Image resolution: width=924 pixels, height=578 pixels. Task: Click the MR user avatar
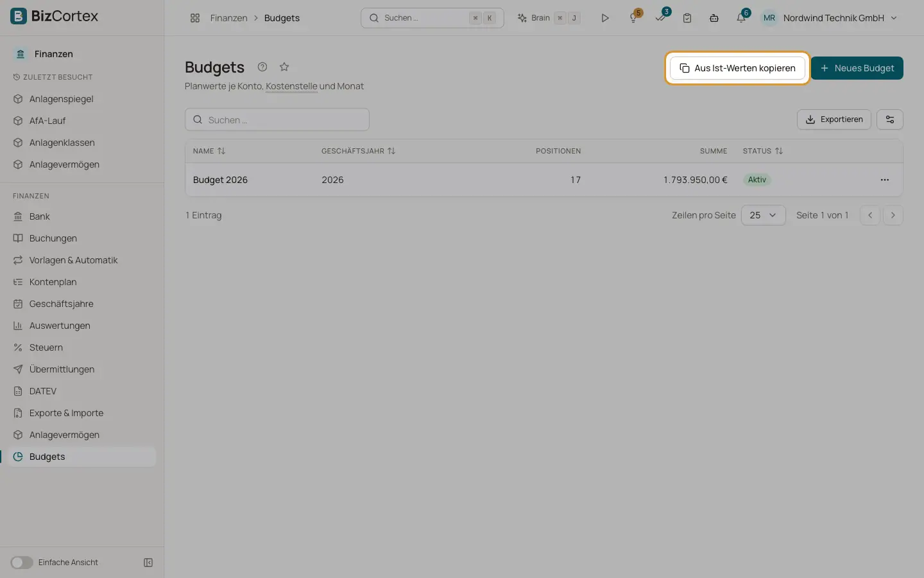[x=769, y=18]
